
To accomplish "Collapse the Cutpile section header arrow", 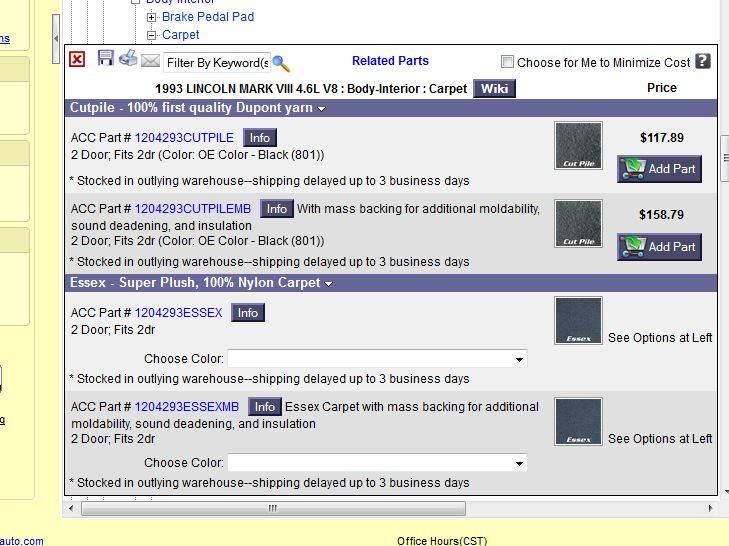I will (x=322, y=109).
